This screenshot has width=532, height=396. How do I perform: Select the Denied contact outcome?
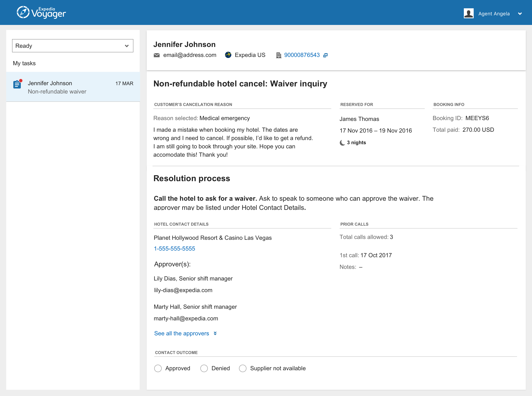click(x=204, y=368)
